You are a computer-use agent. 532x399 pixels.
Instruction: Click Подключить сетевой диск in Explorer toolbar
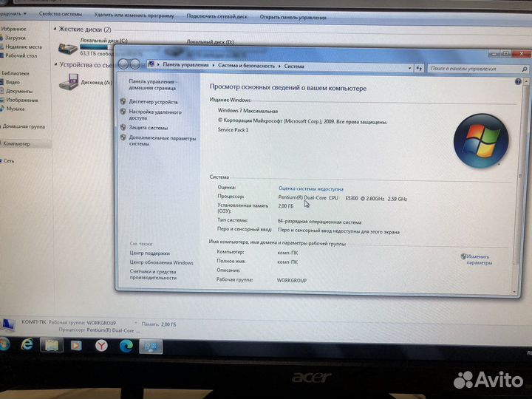216,16
